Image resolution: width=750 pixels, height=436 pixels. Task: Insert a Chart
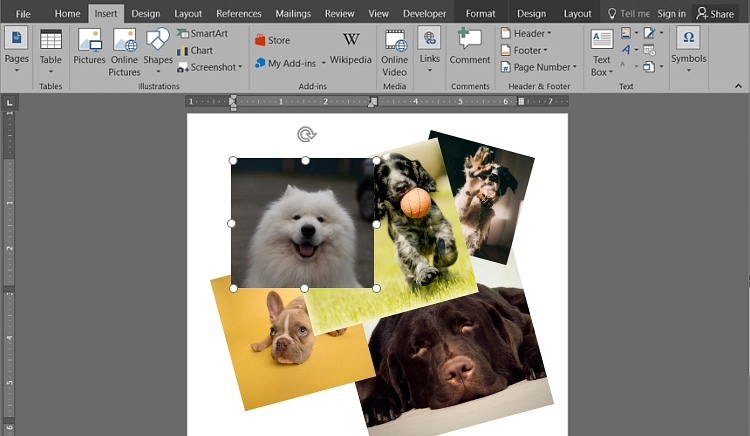[195, 50]
